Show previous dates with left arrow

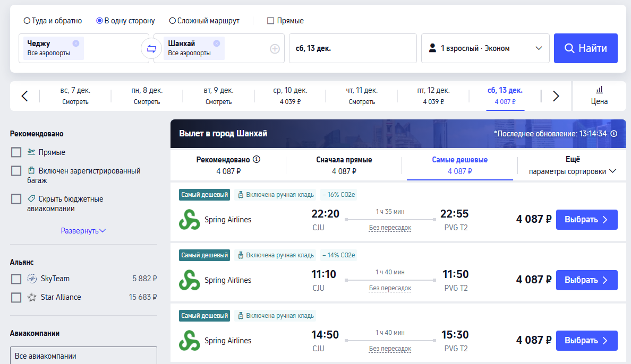[x=24, y=96]
